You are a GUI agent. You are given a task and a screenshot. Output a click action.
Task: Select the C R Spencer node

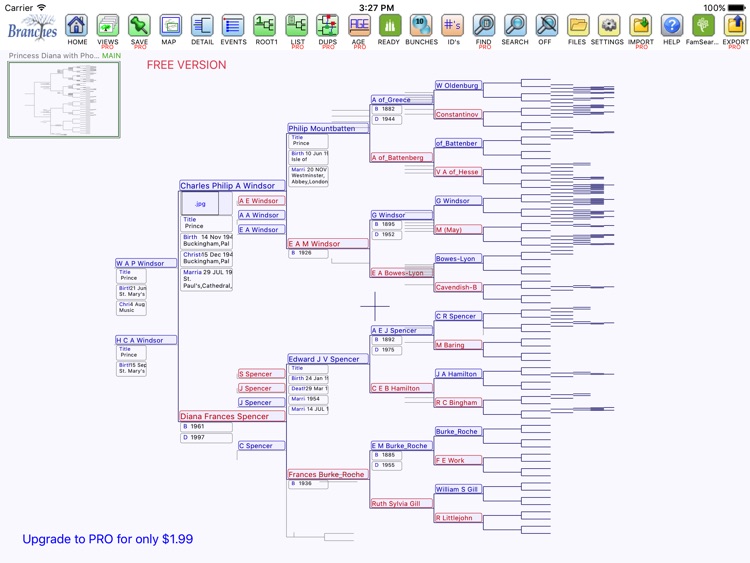click(x=458, y=316)
